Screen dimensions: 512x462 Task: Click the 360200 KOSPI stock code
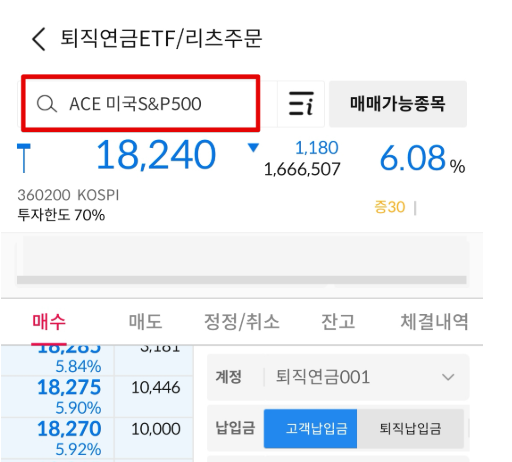pos(68,195)
